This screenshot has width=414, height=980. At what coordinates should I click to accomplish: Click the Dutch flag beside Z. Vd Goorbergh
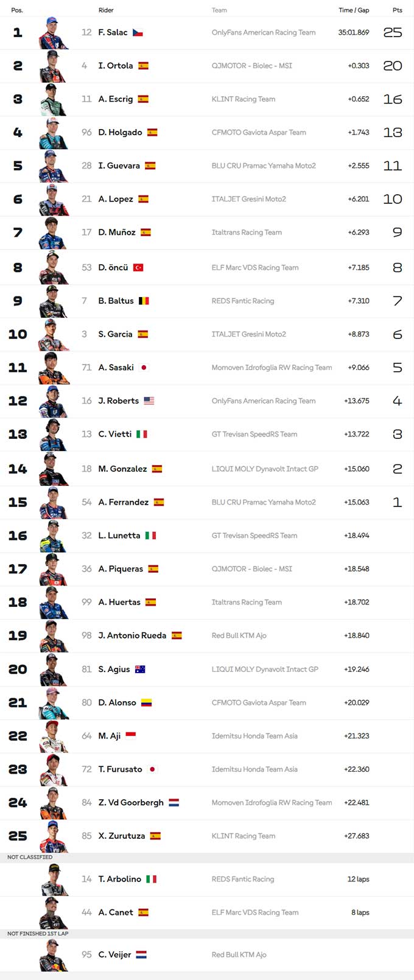click(x=174, y=803)
